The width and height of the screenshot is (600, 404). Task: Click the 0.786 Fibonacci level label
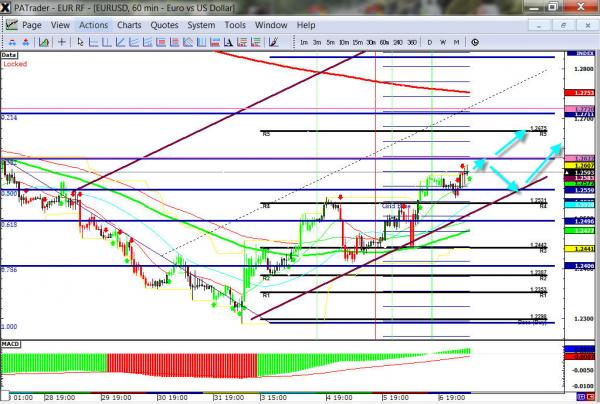pyautogui.click(x=9, y=270)
